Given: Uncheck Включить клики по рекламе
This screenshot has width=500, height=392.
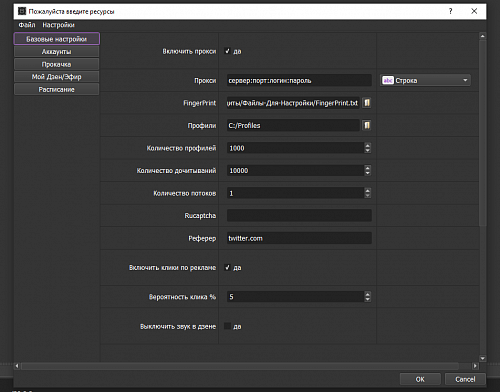Looking at the screenshot, I should pyautogui.click(x=227, y=267).
